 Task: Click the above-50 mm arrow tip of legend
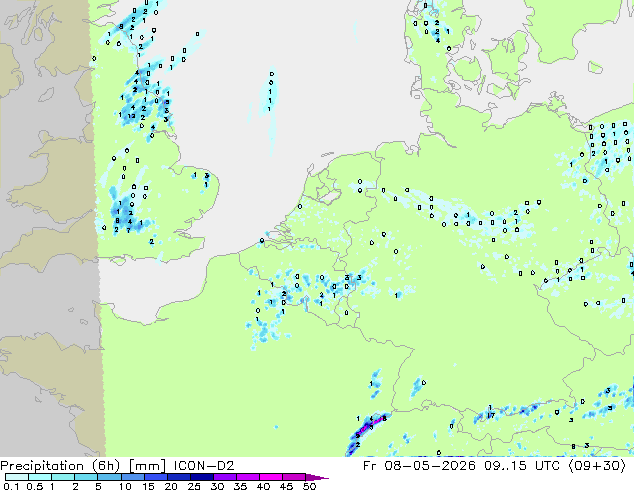tap(317, 477)
